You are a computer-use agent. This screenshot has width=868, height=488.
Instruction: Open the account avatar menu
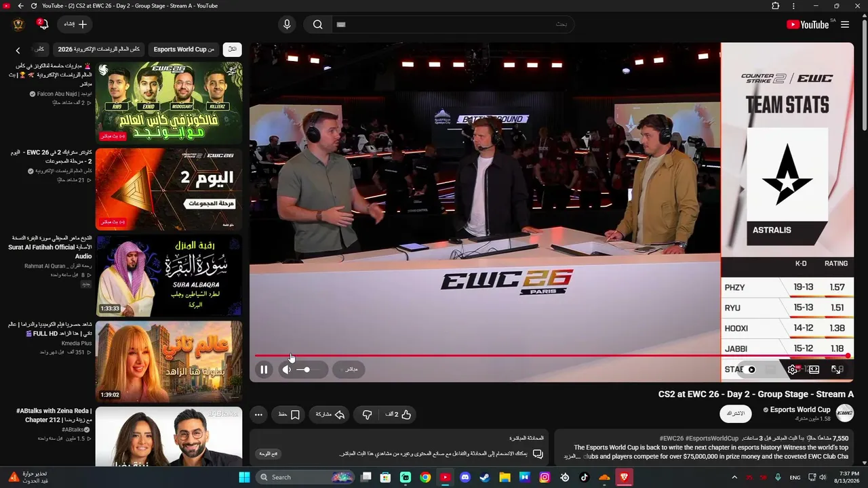(18, 24)
